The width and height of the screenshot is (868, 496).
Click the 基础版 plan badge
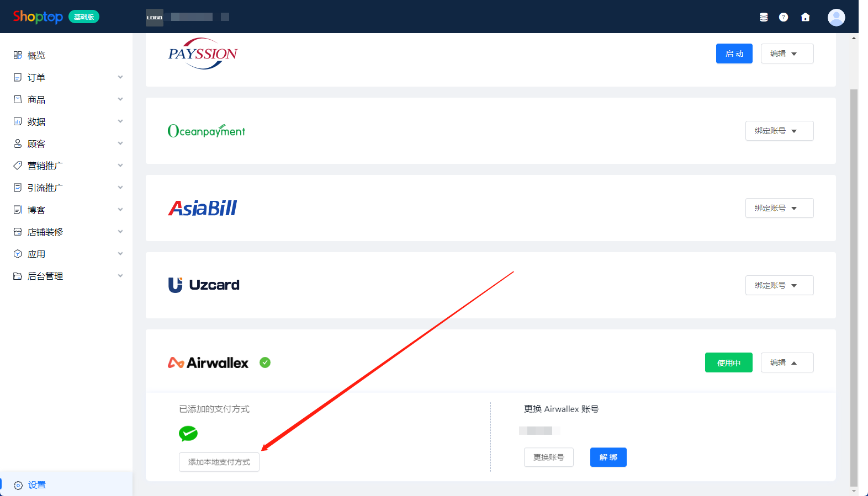[84, 17]
